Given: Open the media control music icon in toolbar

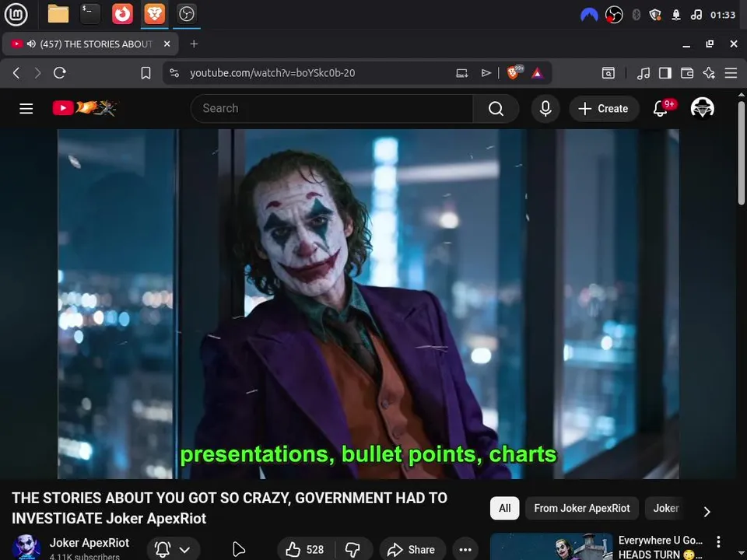Looking at the screenshot, I should click(644, 73).
